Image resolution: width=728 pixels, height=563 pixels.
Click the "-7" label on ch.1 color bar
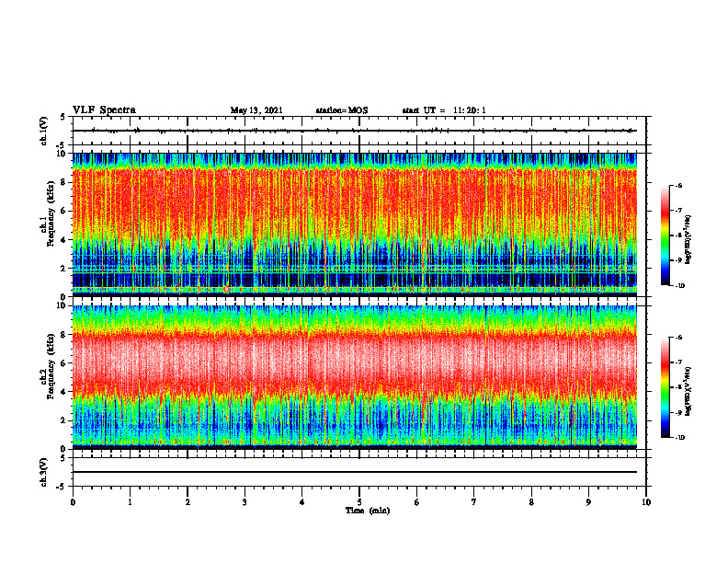[x=678, y=211]
